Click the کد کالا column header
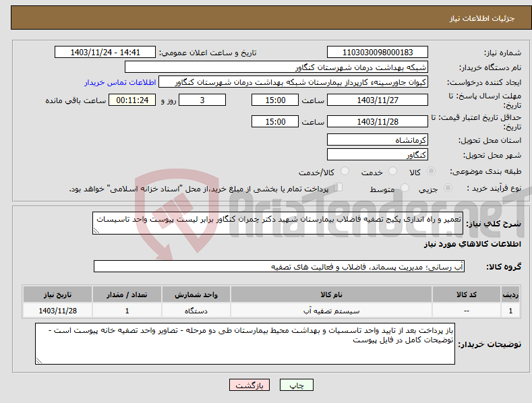The width and height of the screenshot is (532, 403). pos(467,294)
